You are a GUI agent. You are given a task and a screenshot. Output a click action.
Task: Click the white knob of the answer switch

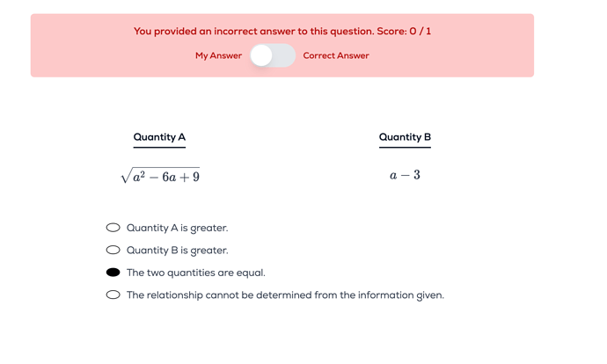pyautogui.click(x=262, y=55)
